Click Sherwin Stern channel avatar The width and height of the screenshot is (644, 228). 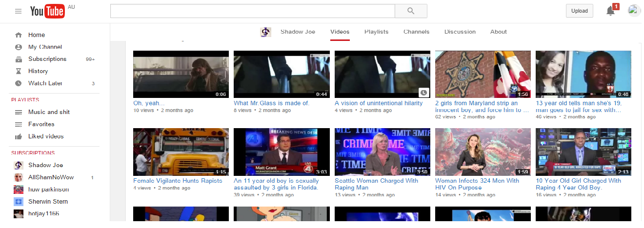pos(19,202)
